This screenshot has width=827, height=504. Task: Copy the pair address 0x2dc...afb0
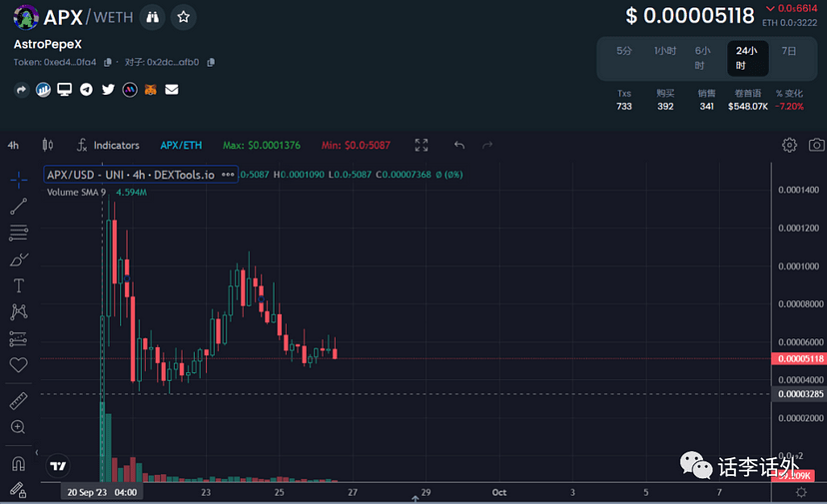[211, 62]
